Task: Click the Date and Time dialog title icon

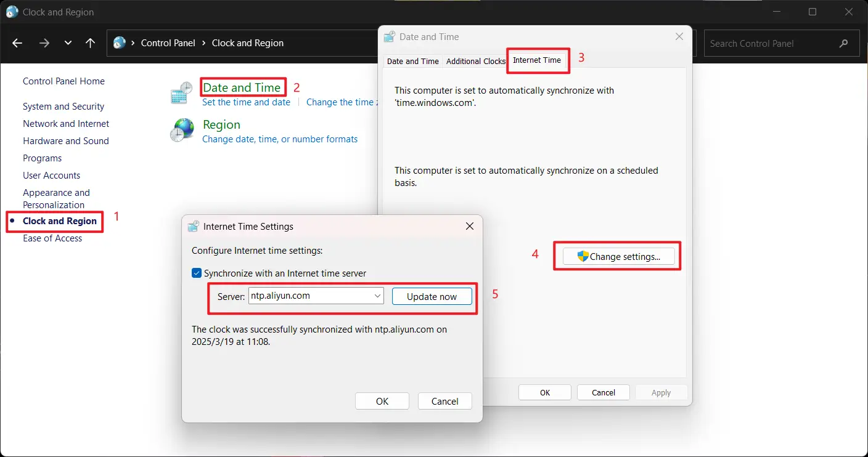Action: point(389,36)
